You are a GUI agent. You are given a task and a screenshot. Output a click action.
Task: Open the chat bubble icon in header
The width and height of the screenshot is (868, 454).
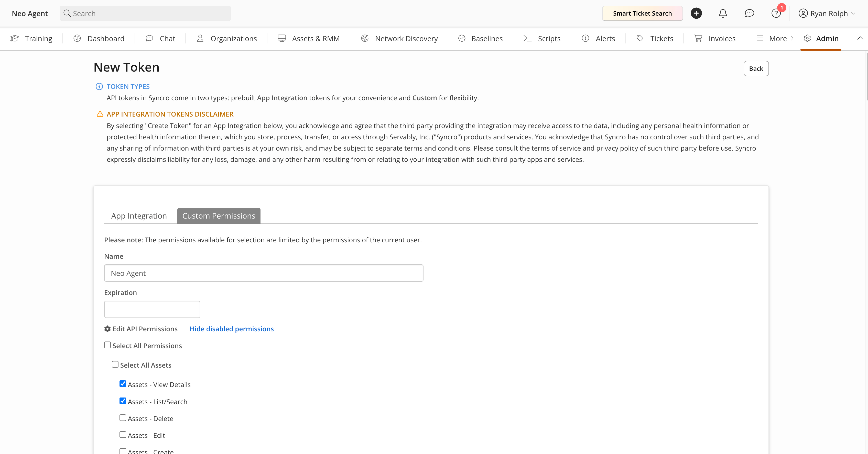[x=749, y=13]
